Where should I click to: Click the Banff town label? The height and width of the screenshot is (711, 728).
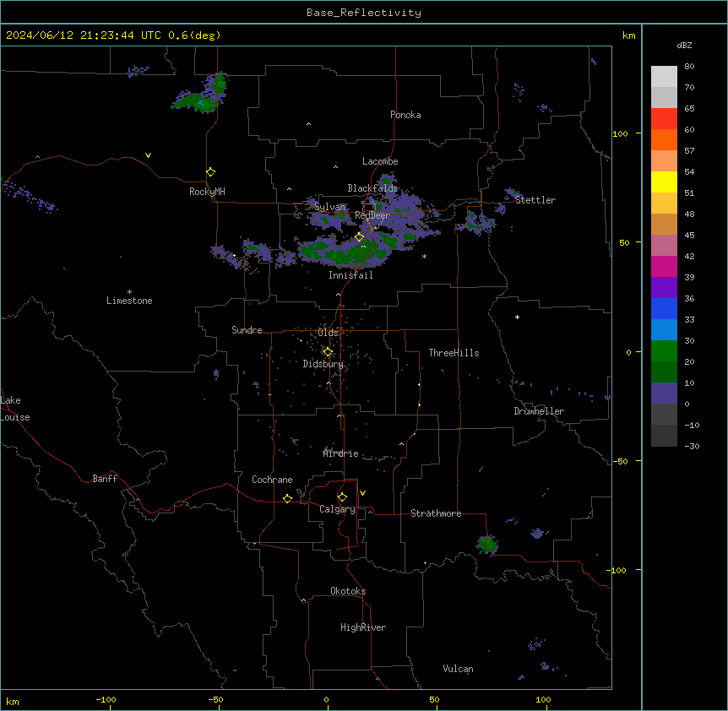click(105, 479)
